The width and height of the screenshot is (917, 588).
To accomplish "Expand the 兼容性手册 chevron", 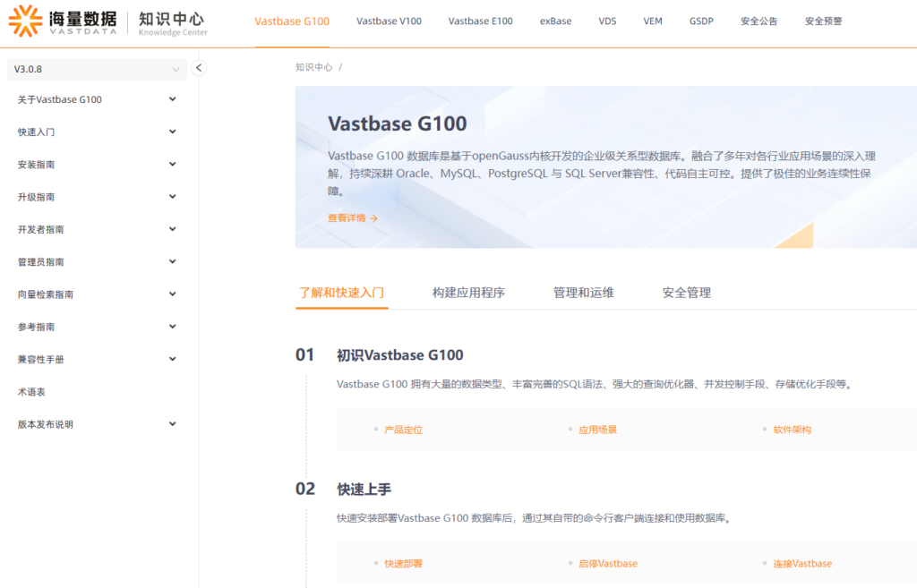I will (x=173, y=359).
